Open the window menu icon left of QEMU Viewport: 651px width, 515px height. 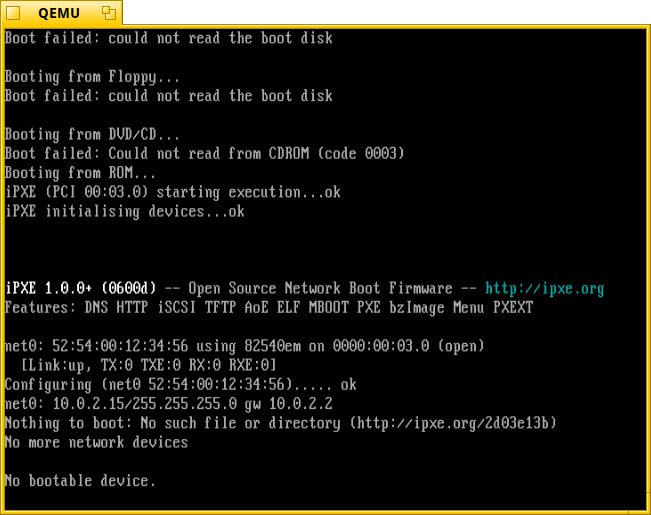(13, 13)
